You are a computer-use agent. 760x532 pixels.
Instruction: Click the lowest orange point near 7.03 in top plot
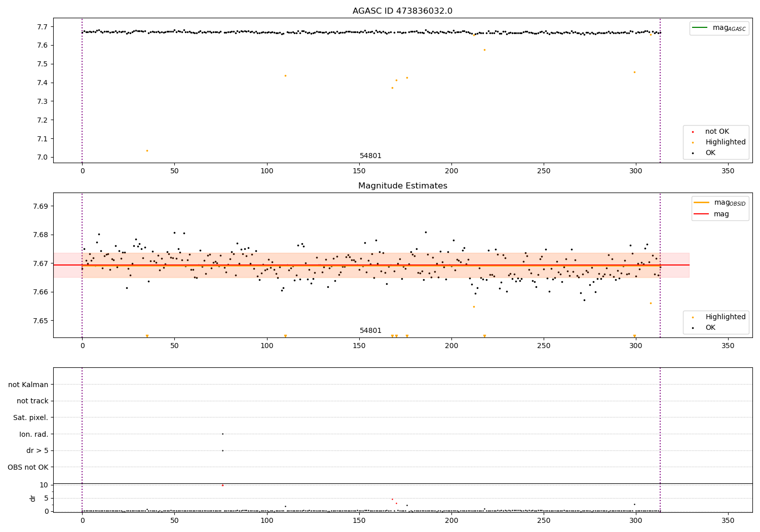(147, 150)
